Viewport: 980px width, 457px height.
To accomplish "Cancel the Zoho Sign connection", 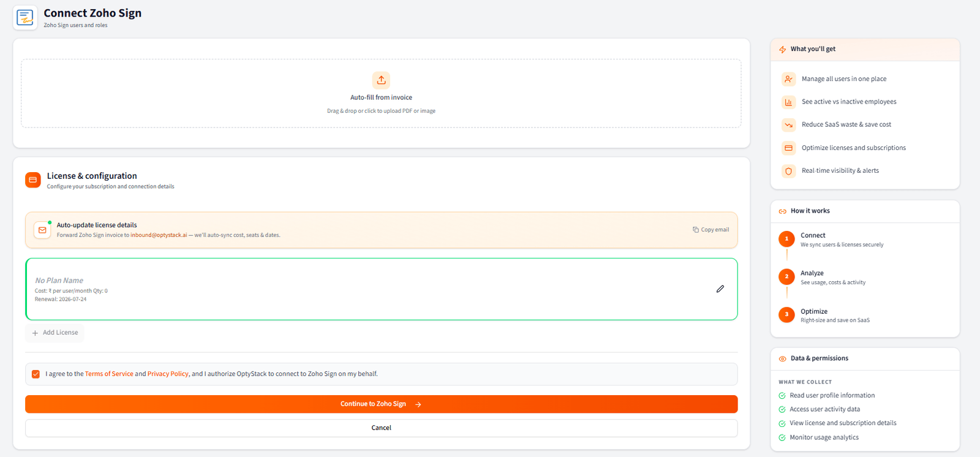I will (381, 428).
